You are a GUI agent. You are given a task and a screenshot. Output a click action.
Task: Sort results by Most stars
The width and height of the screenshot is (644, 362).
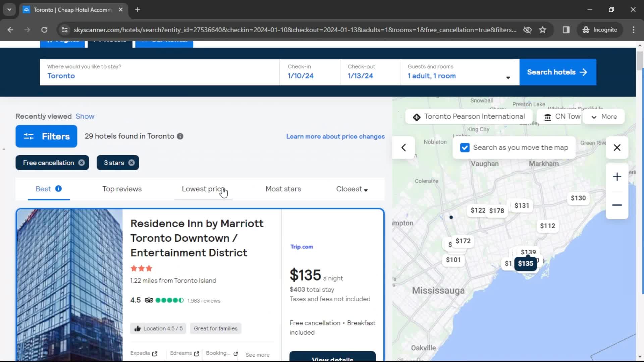[x=283, y=189]
